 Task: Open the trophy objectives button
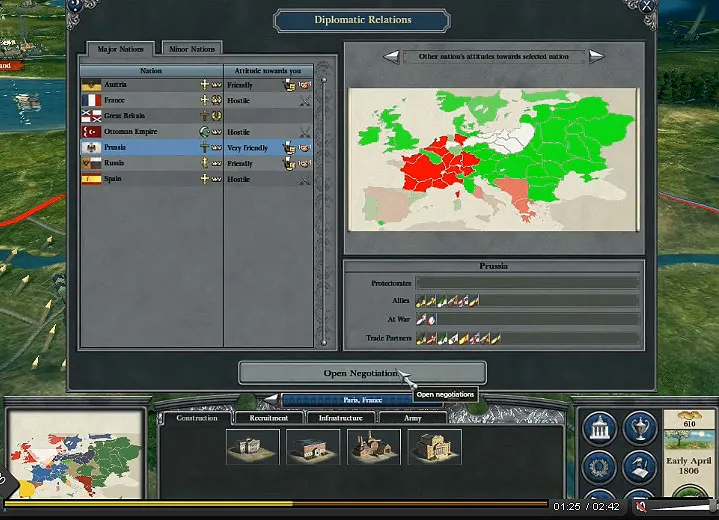pos(639,428)
